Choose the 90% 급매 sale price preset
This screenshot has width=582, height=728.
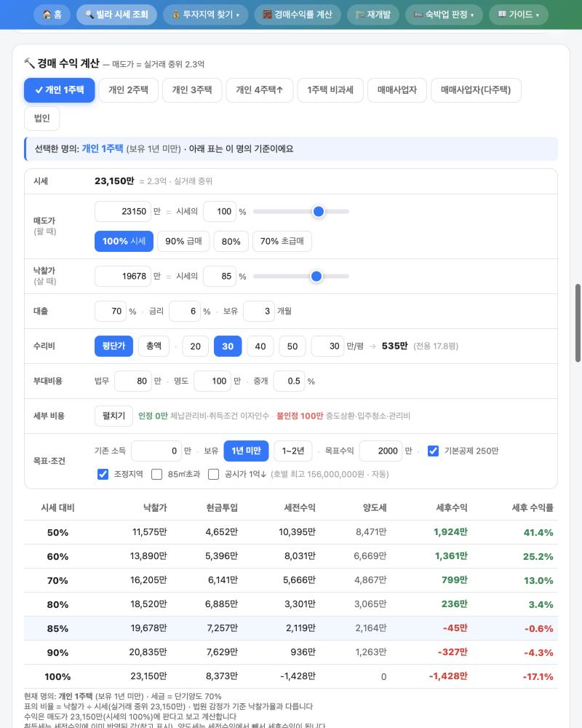(x=183, y=242)
